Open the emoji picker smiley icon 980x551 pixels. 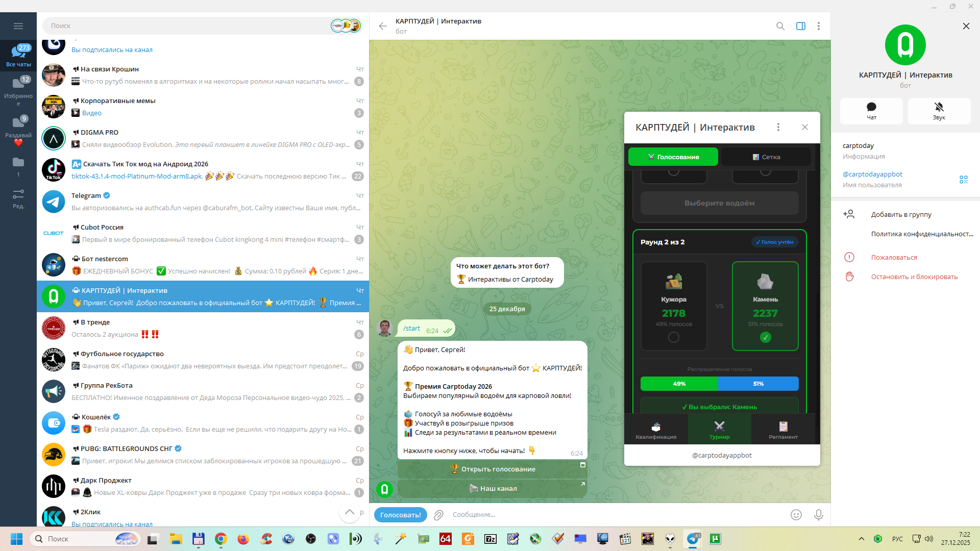pos(796,515)
